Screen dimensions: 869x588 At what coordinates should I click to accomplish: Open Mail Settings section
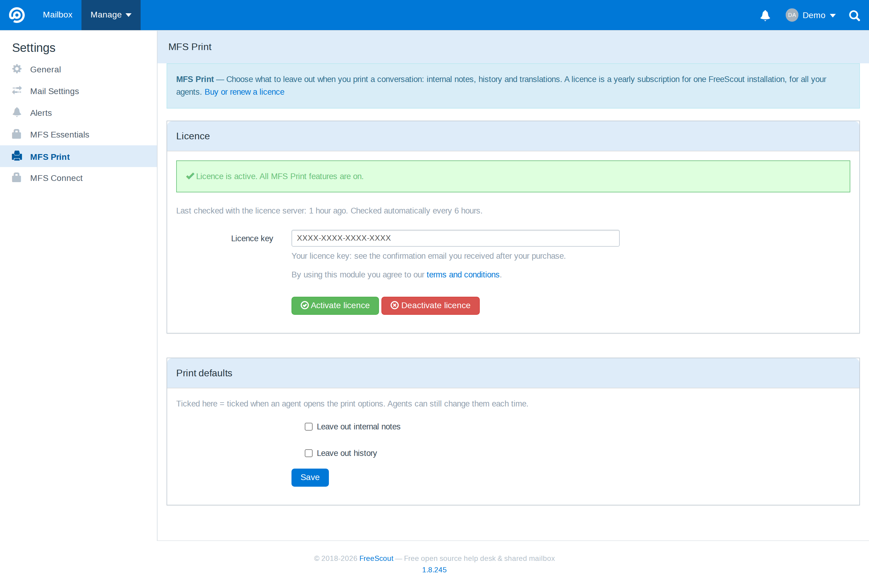click(78, 91)
